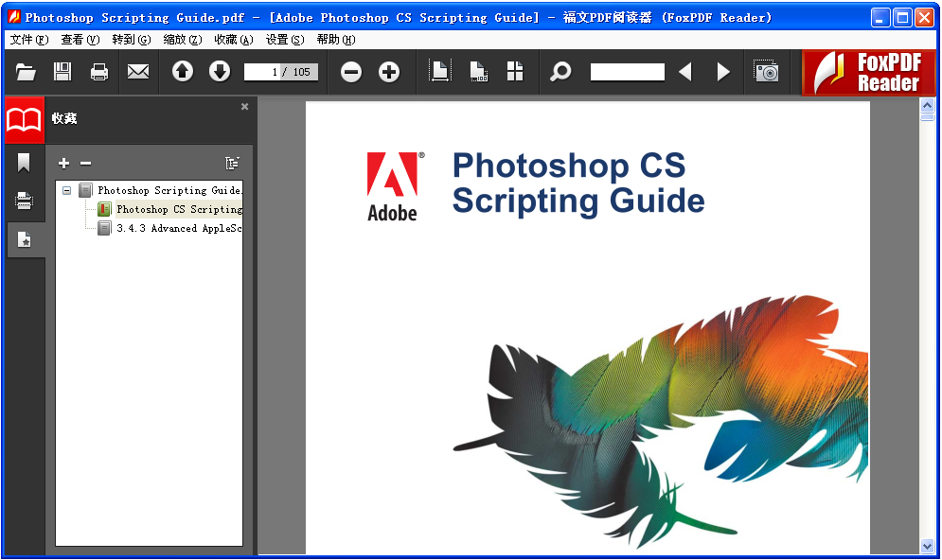Viewport: 942px width, 560px height.
Task: Print the document using printer icon
Action: tap(99, 72)
